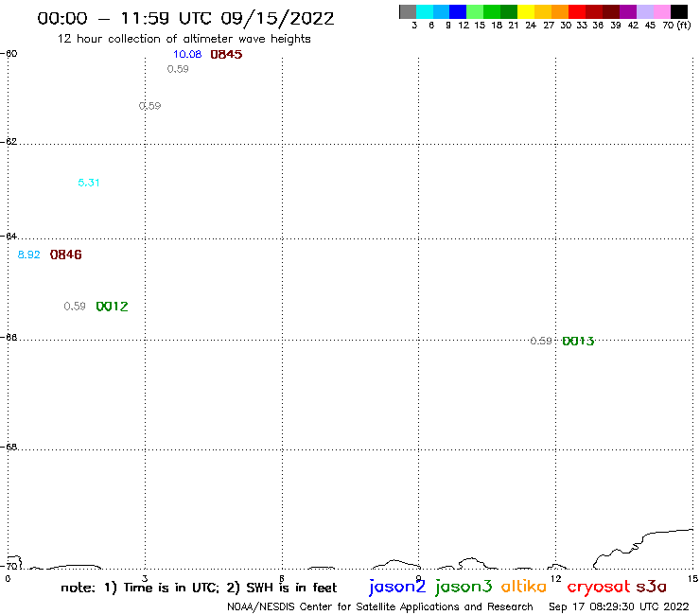Viewport: 700px width, 615px height.
Task: Click the '45' label under the color scale
Action: pyautogui.click(x=650, y=26)
